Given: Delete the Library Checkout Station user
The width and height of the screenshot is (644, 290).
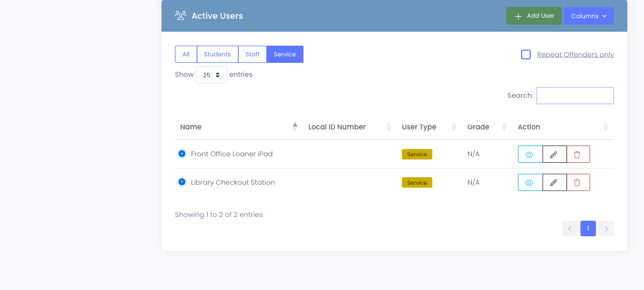Looking at the screenshot, I should pyautogui.click(x=577, y=183).
